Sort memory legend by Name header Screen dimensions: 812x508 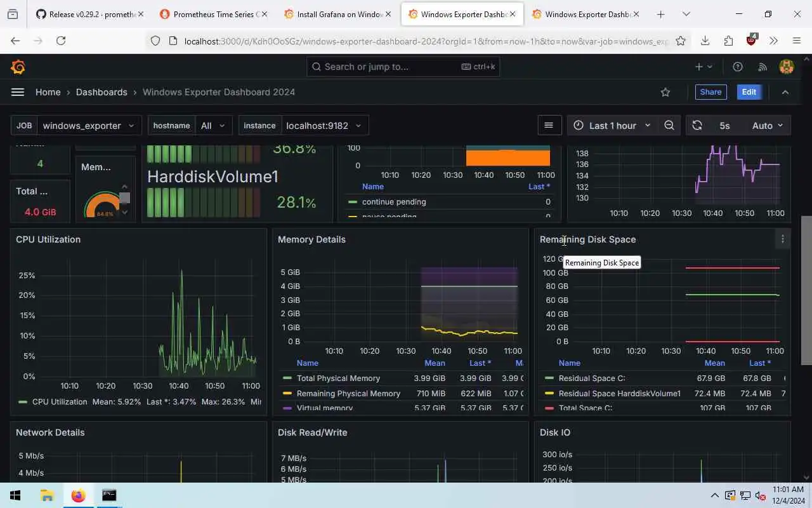click(x=308, y=363)
